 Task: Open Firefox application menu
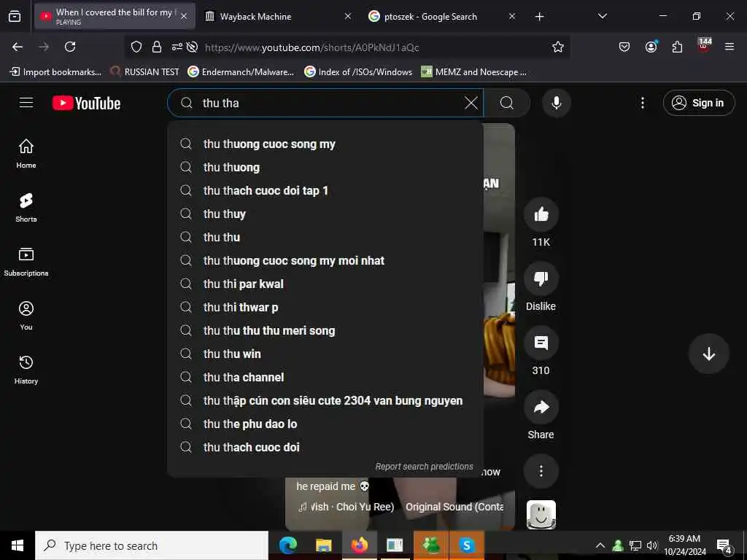coord(729,47)
